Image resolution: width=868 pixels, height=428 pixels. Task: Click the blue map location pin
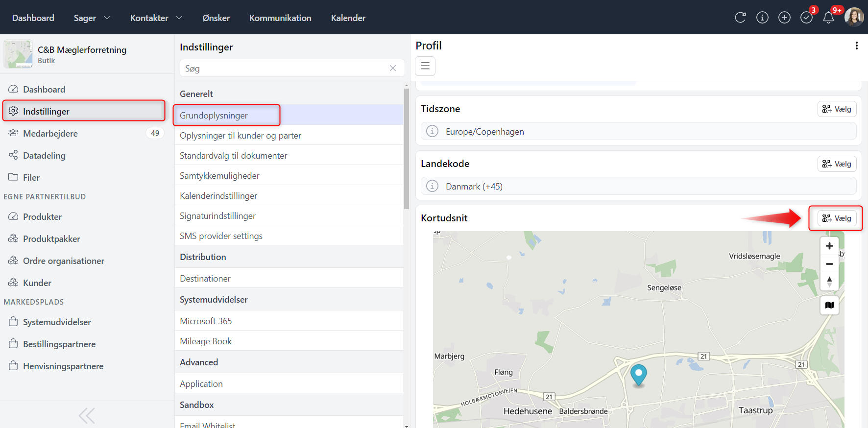[638, 374]
